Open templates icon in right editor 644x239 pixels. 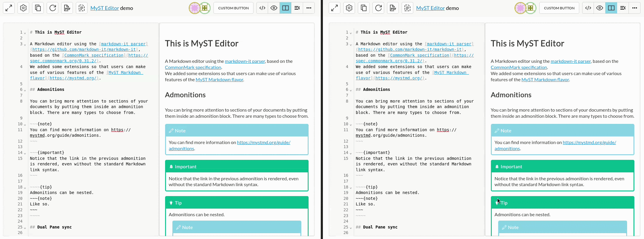click(407, 8)
